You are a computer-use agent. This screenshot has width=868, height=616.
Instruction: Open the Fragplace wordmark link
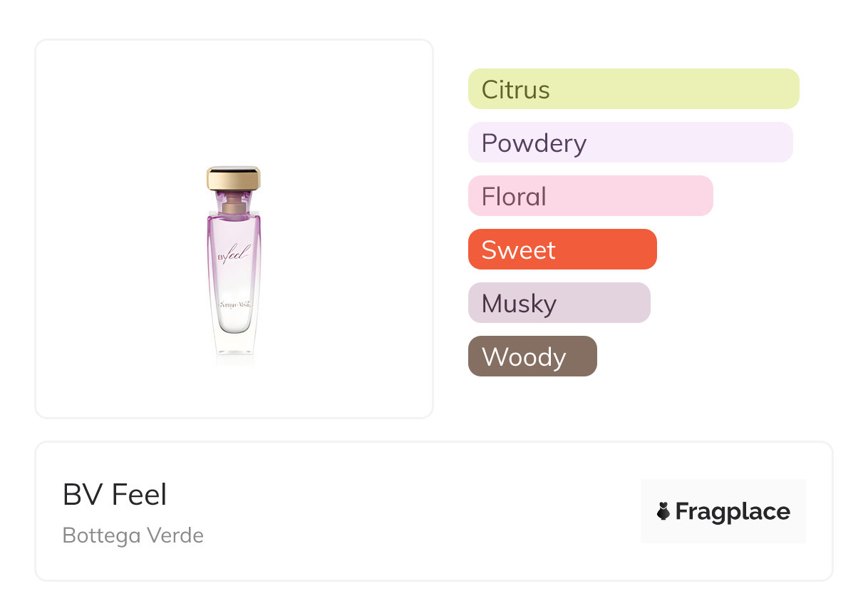[x=733, y=511]
